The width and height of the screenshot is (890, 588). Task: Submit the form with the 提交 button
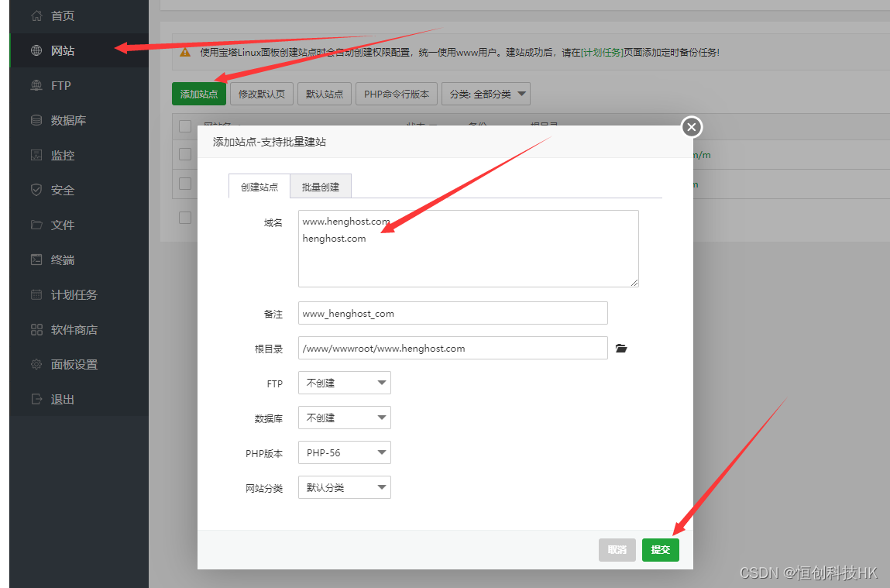tap(660, 549)
